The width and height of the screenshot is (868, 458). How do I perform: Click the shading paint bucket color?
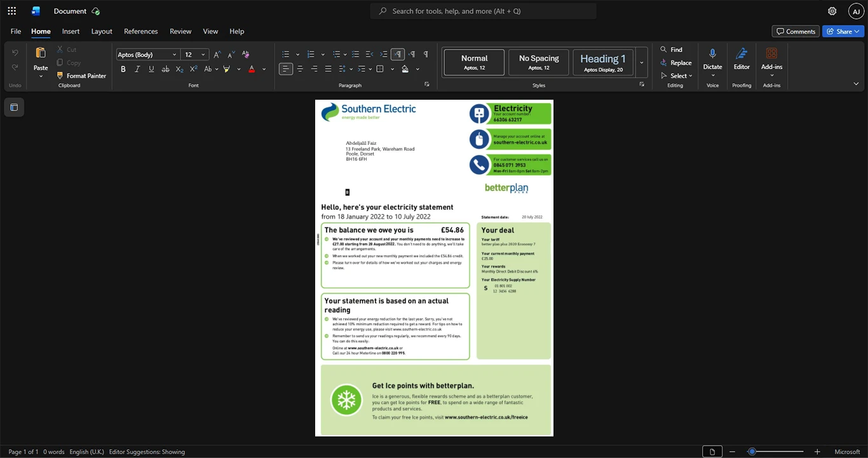[x=405, y=69]
